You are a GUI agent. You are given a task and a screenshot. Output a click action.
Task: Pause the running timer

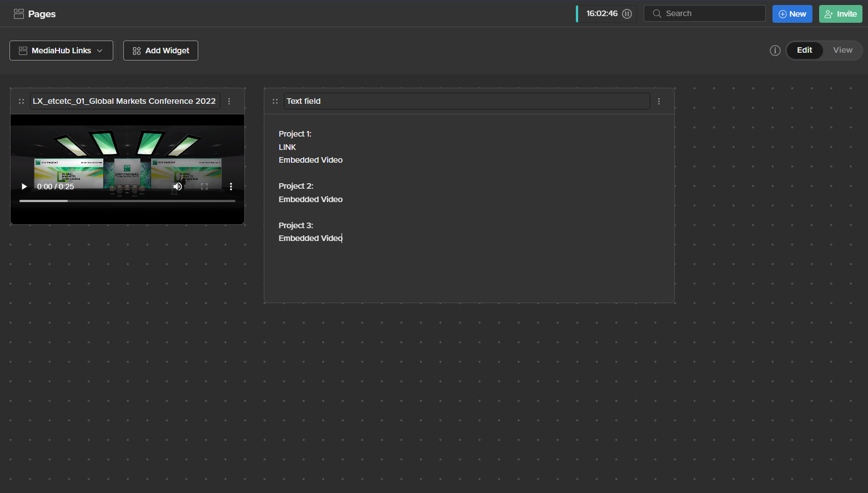coord(627,14)
